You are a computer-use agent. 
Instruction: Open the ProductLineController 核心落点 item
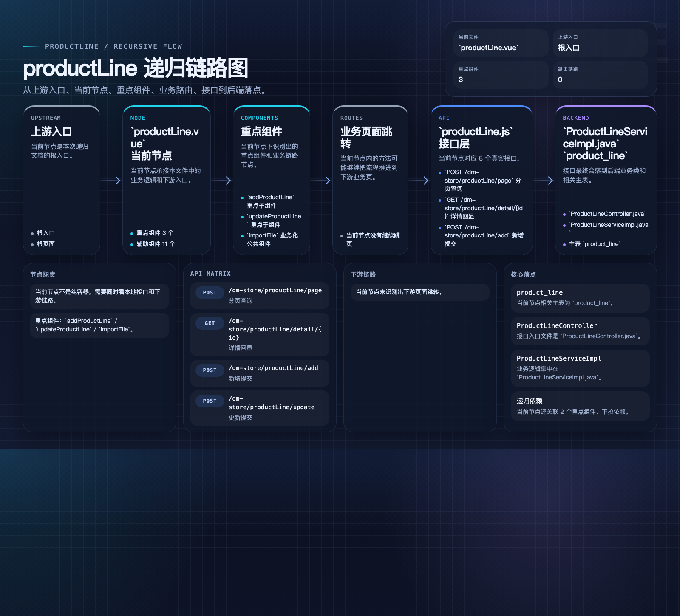[580, 331]
